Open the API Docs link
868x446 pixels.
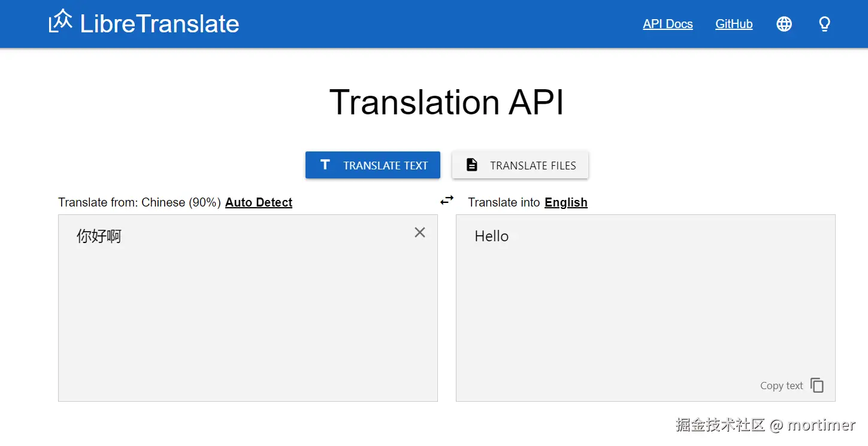(668, 24)
